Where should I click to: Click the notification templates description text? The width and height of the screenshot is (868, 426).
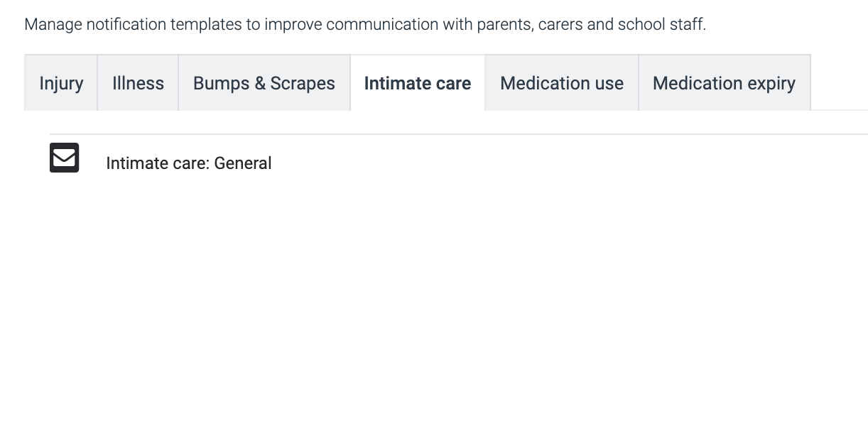tap(365, 25)
